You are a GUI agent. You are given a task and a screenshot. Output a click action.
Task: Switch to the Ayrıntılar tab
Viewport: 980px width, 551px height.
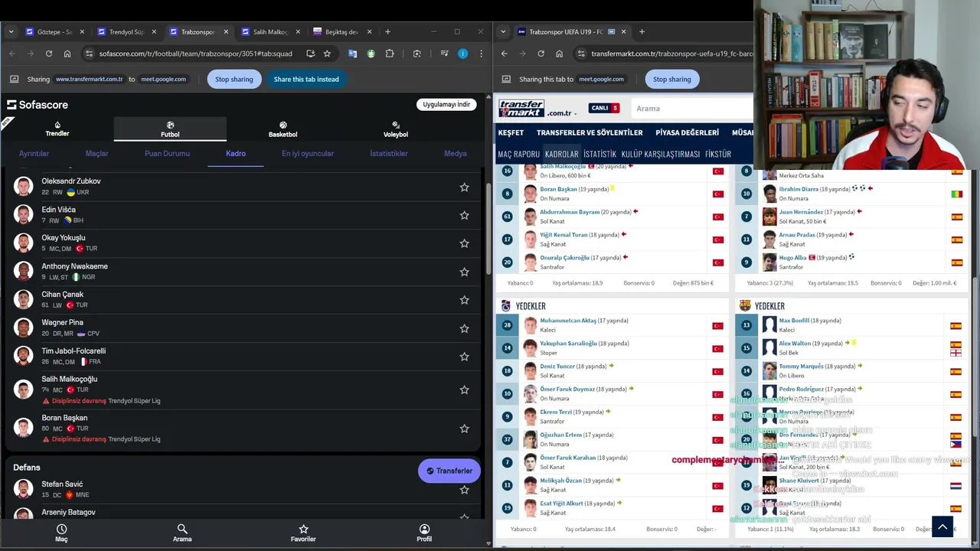click(34, 154)
